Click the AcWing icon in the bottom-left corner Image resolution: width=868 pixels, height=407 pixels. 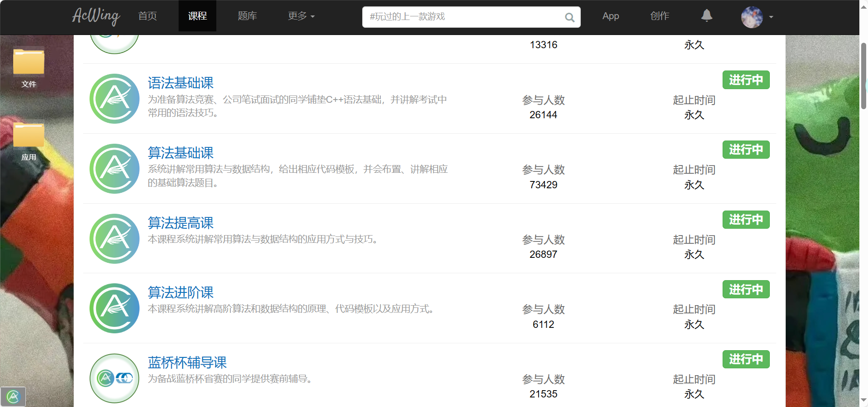tap(13, 397)
